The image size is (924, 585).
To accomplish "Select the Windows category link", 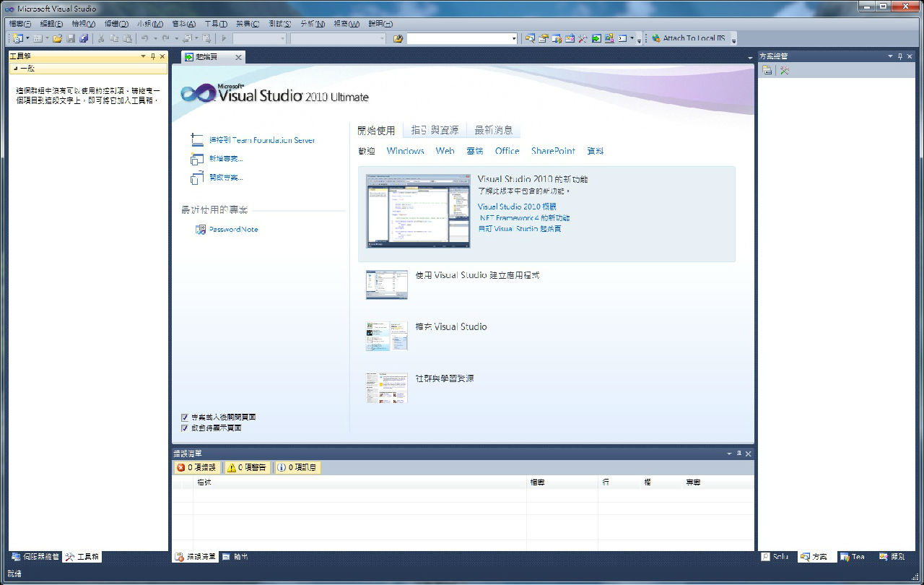I will pos(405,151).
